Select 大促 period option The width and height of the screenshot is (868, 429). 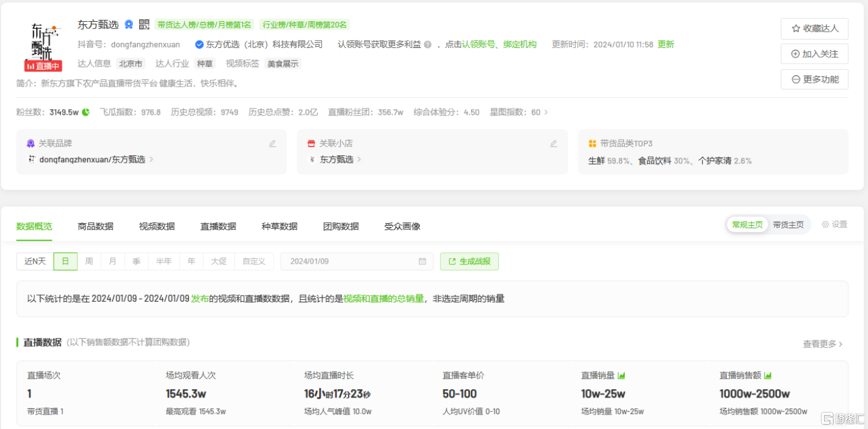point(219,261)
